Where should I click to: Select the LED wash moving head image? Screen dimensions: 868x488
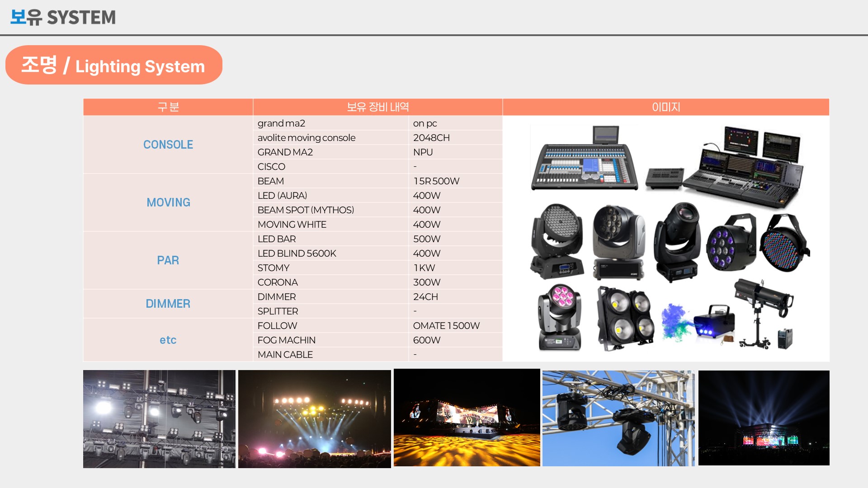tap(557, 240)
